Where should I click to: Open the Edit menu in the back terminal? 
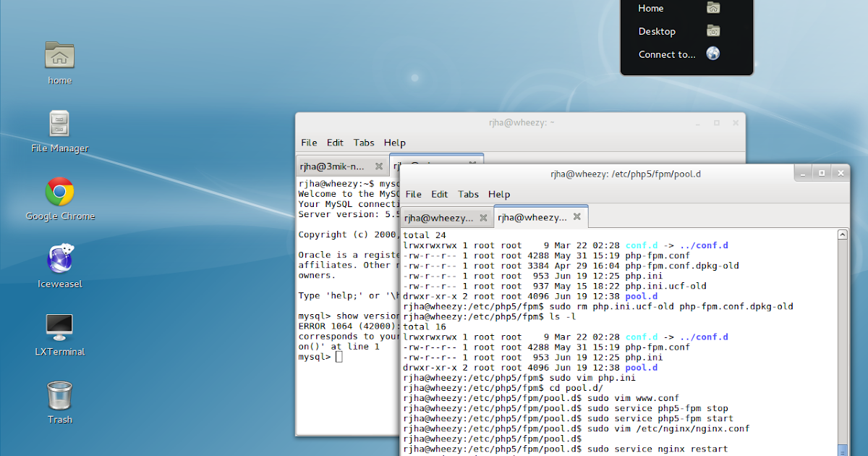[335, 143]
